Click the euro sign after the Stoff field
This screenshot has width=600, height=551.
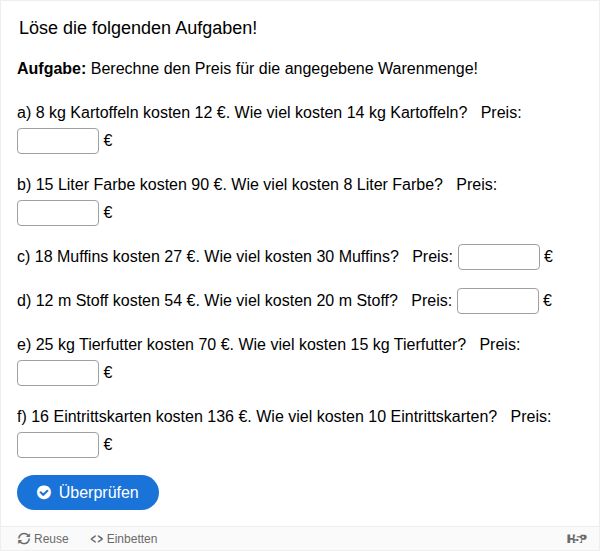click(x=548, y=300)
